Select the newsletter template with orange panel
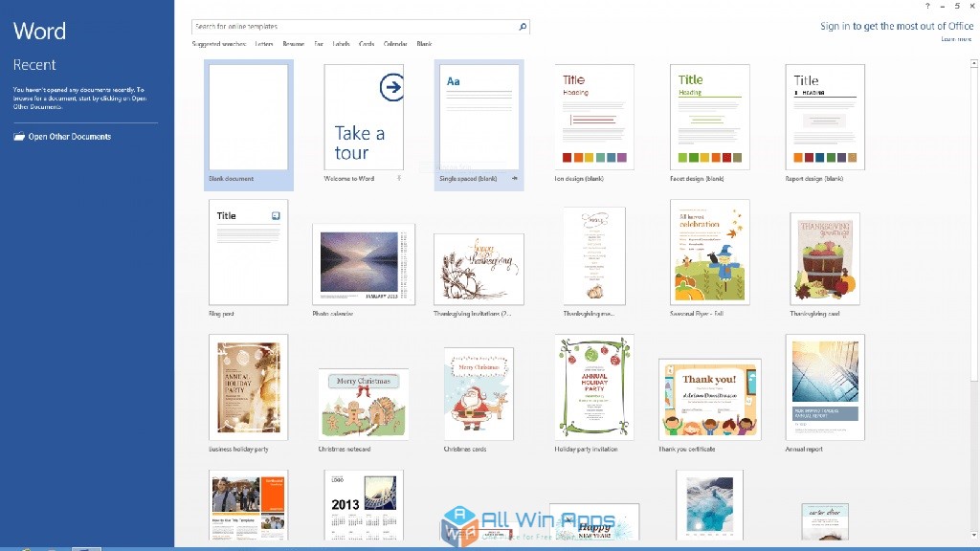The height and width of the screenshot is (551, 980). pyautogui.click(x=248, y=505)
